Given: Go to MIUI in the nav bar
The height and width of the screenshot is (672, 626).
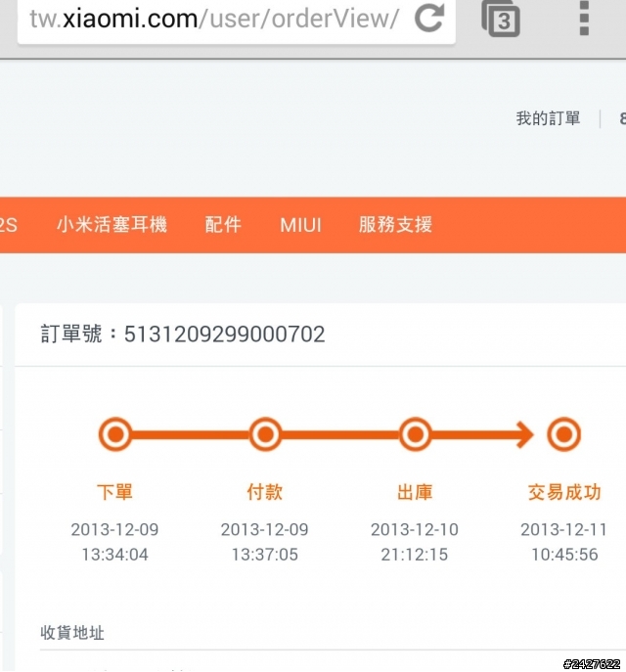Looking at the screenshot, I should (301, 225).
